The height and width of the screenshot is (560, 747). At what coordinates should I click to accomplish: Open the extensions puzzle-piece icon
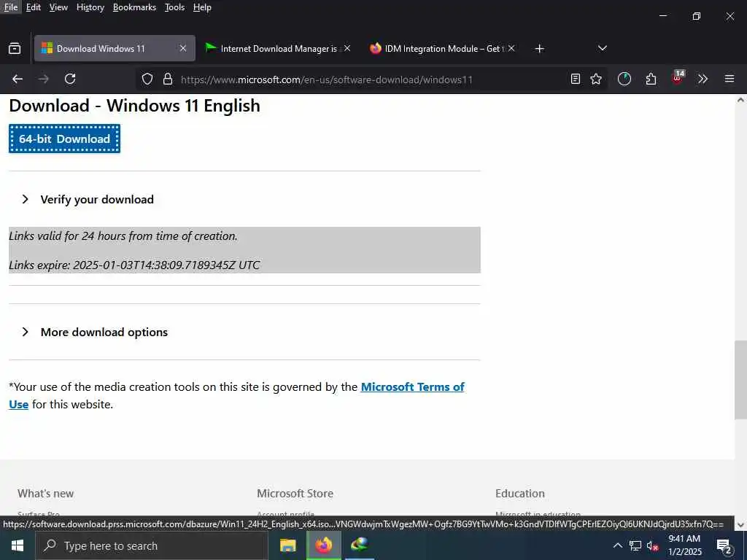(651, 79)
